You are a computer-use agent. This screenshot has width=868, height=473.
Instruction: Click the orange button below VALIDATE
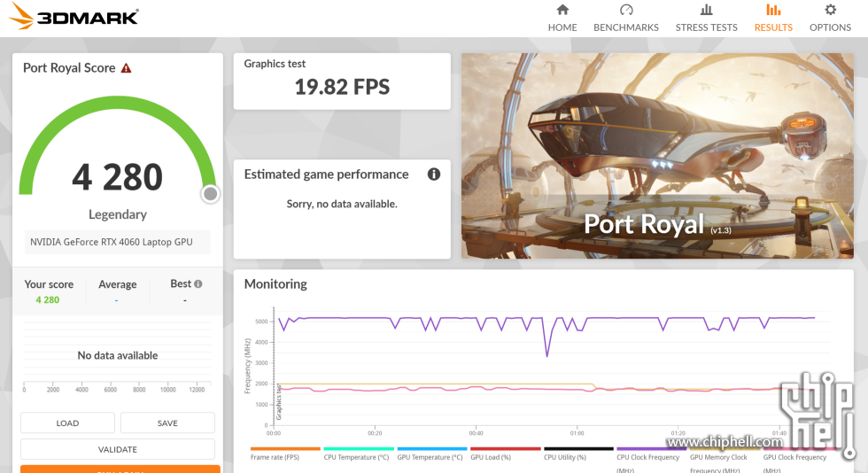[120, 469]
